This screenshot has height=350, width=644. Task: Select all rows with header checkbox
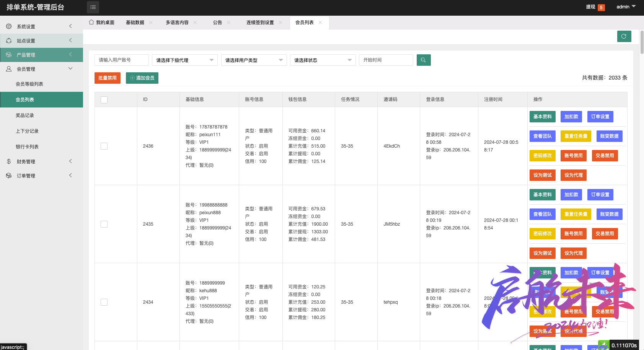point(104,99)
